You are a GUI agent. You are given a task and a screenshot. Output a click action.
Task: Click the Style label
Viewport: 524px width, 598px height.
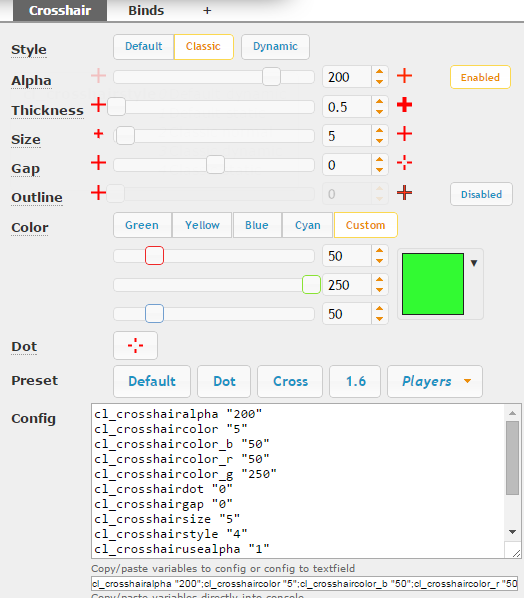(x=29, y=50)
